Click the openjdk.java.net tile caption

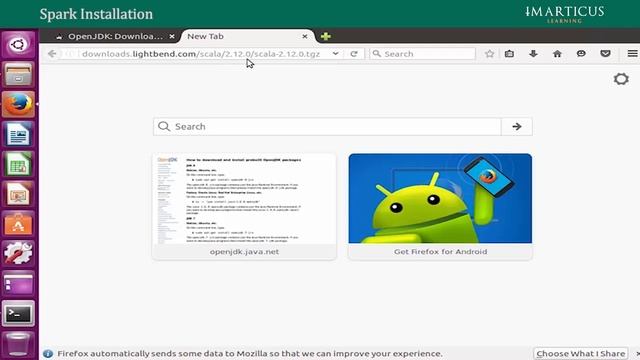click(x=244, y=252)
